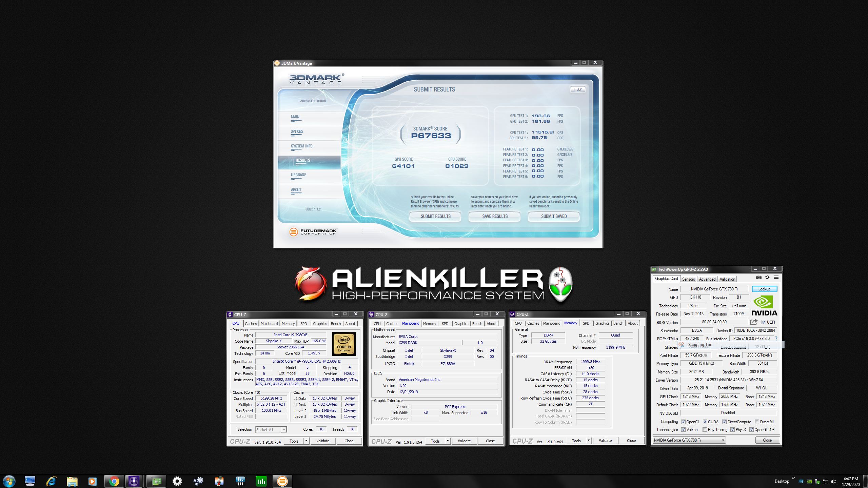Click NVIDIA logo in GPU-Z
Image resolution: width=868 pixels, height=488 pixels.
pyautogui.click(x=764, y=306)
